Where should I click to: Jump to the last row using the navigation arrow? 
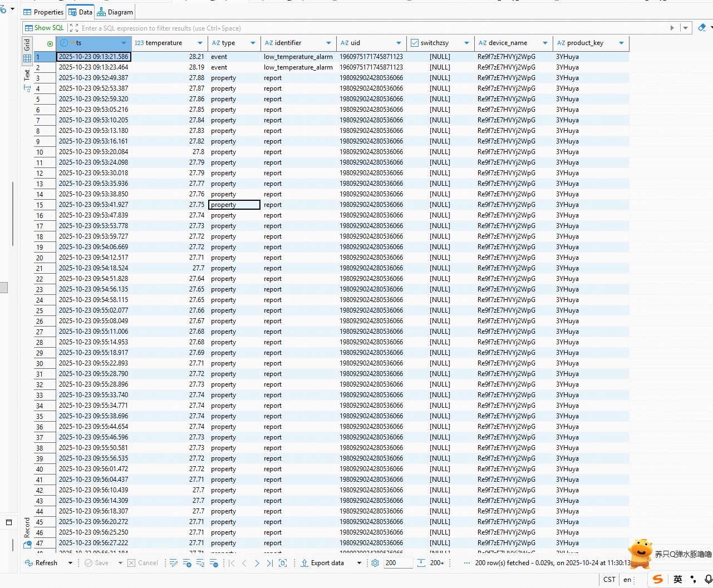[x=269, y=563]
